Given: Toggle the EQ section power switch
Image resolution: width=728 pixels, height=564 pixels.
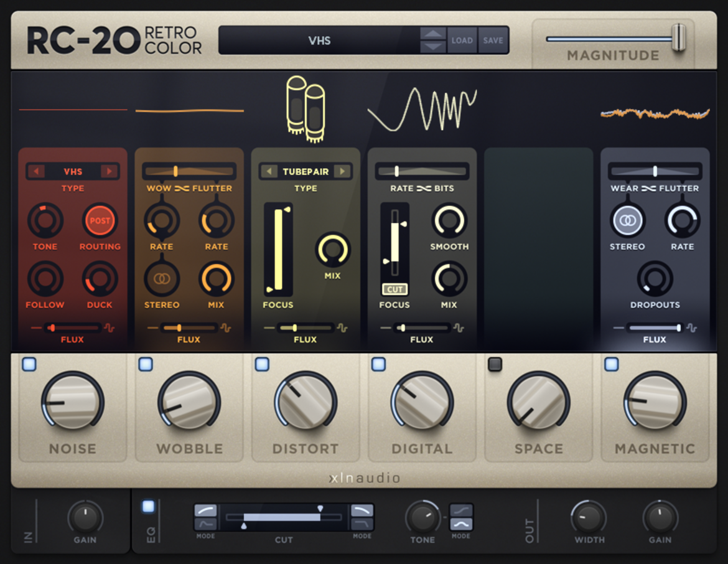Looking at the screenshot, I should click(x=148, y=506).
